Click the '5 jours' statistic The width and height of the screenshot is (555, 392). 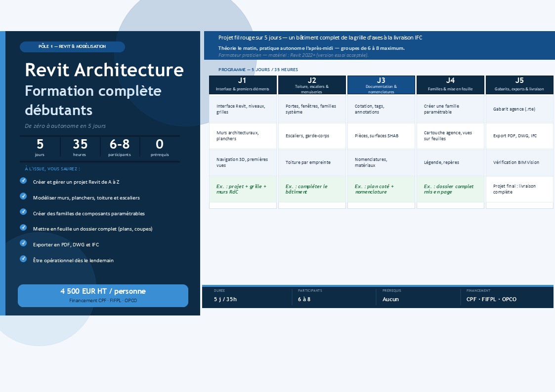(40, 148)
